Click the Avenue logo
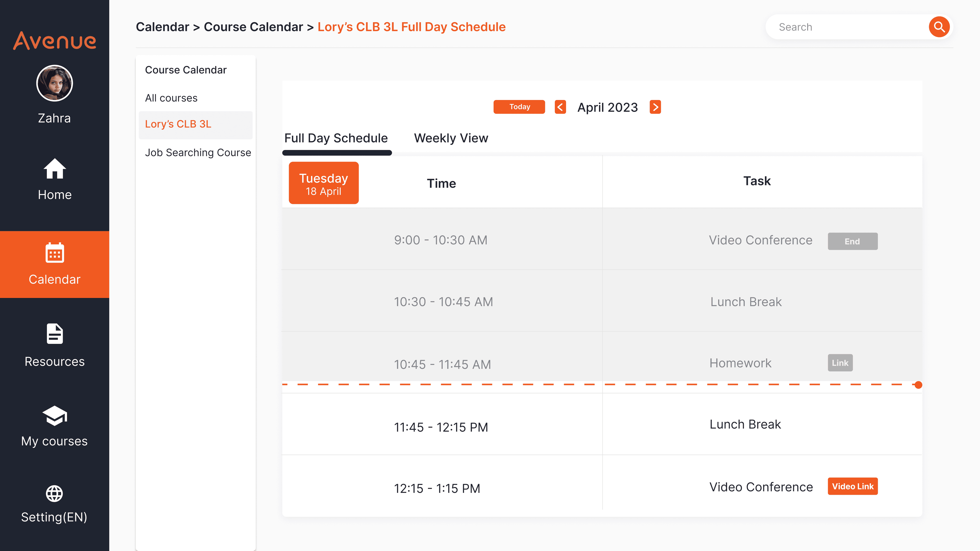Viewport: 980px width, 551px height. click(x=54, y=40)
